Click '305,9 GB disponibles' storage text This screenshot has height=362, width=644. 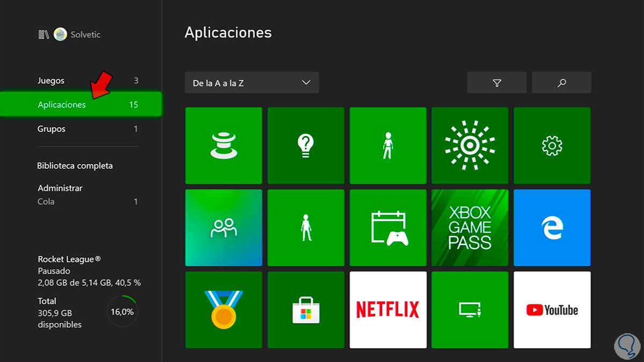(60, 319)
